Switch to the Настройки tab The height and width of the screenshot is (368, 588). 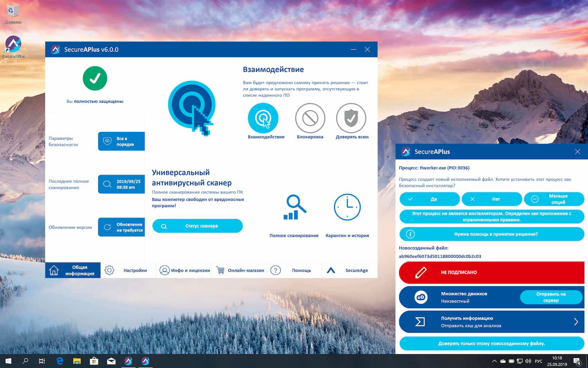[128, 270]
